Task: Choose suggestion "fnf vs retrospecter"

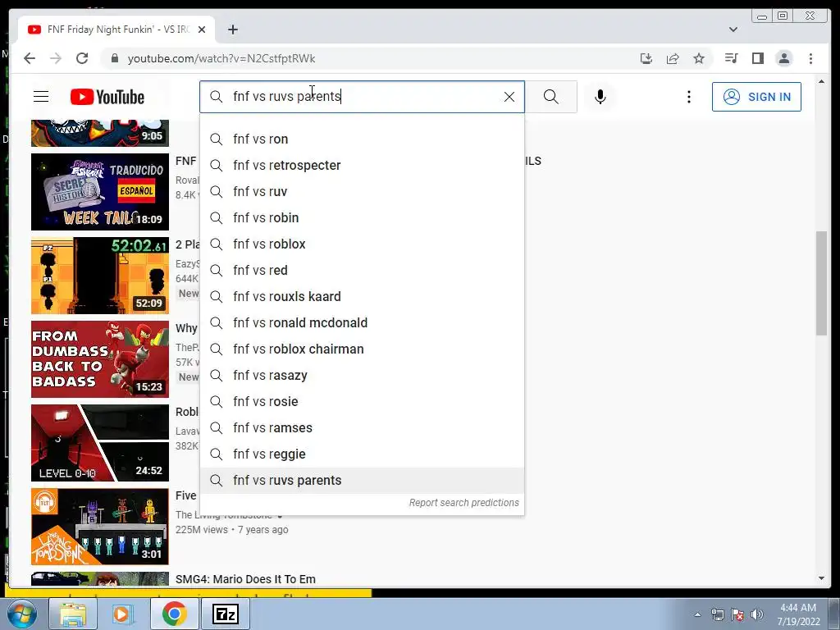Action: coord(362,165)
